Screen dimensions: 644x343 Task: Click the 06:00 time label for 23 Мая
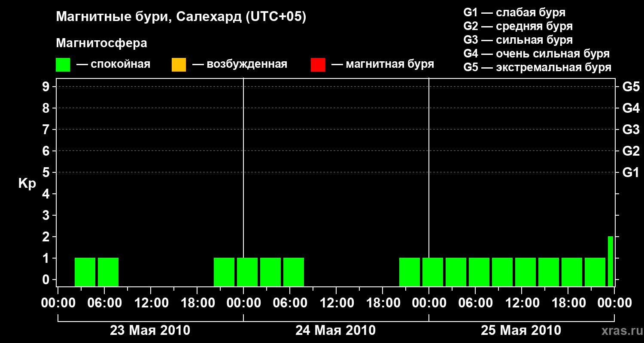(x=104, y=303)
